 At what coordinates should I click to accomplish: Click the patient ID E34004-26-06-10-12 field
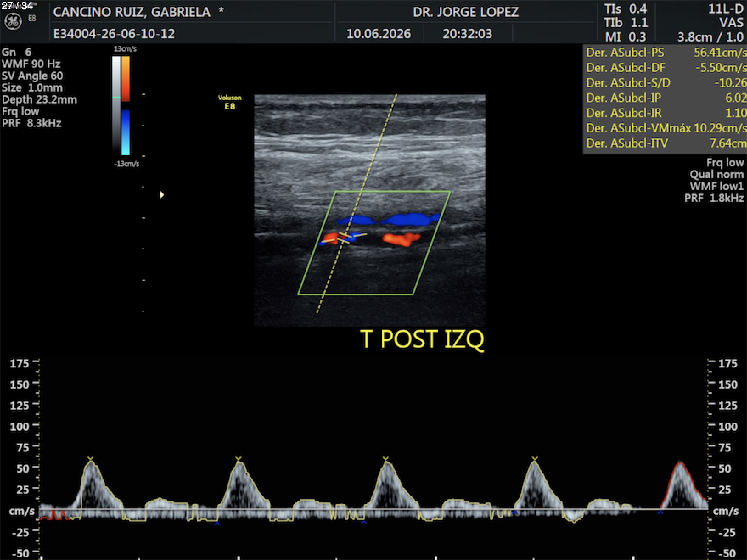tap(114, 34)
